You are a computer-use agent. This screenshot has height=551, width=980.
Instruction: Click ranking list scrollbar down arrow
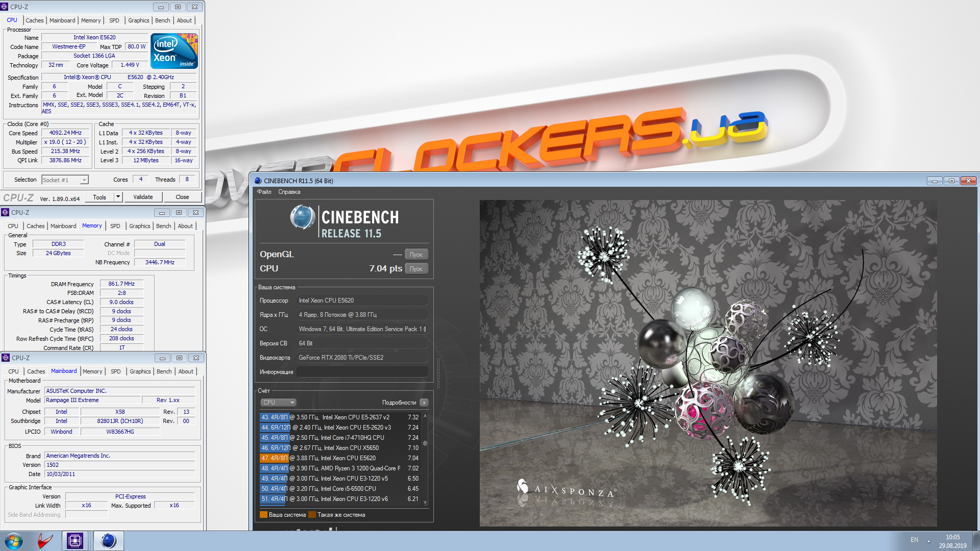pyautogui.click(x=425, y=503)
